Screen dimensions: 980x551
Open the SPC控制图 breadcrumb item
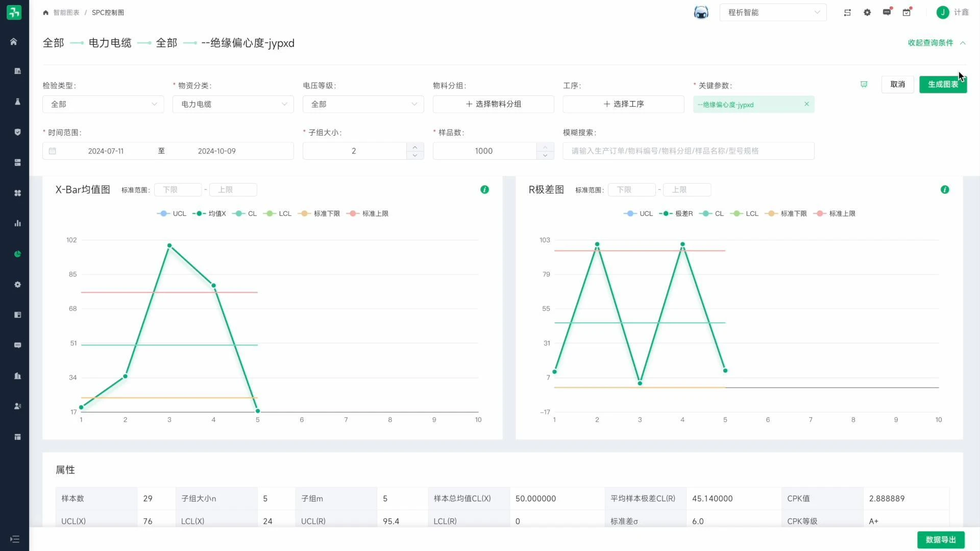(107, 12)
